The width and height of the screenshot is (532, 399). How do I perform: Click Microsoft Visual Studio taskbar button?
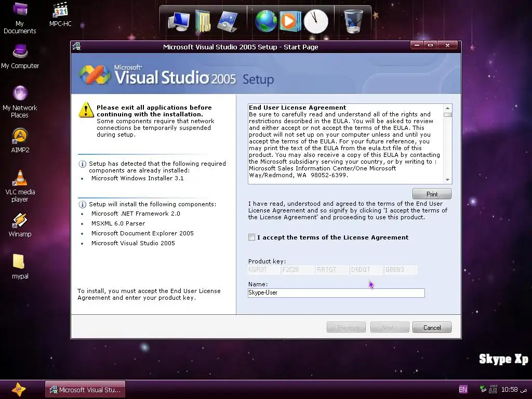tap(86, 390)
